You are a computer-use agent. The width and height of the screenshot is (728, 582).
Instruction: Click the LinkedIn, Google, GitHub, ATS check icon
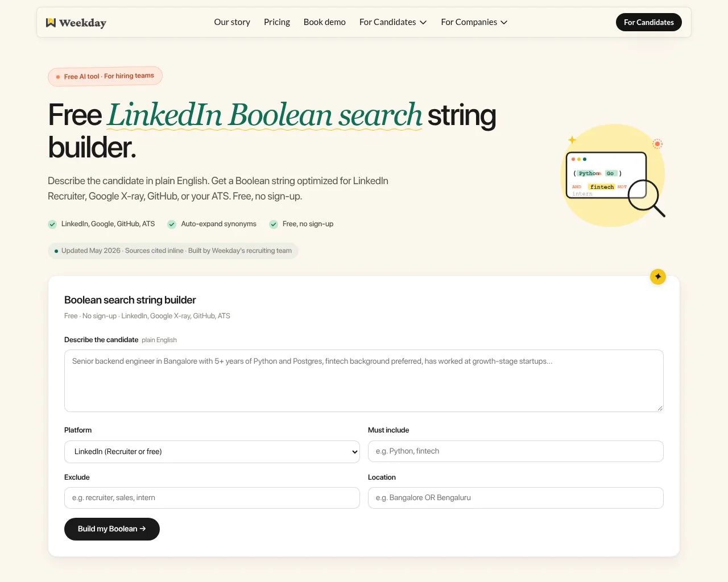point(52,224)
